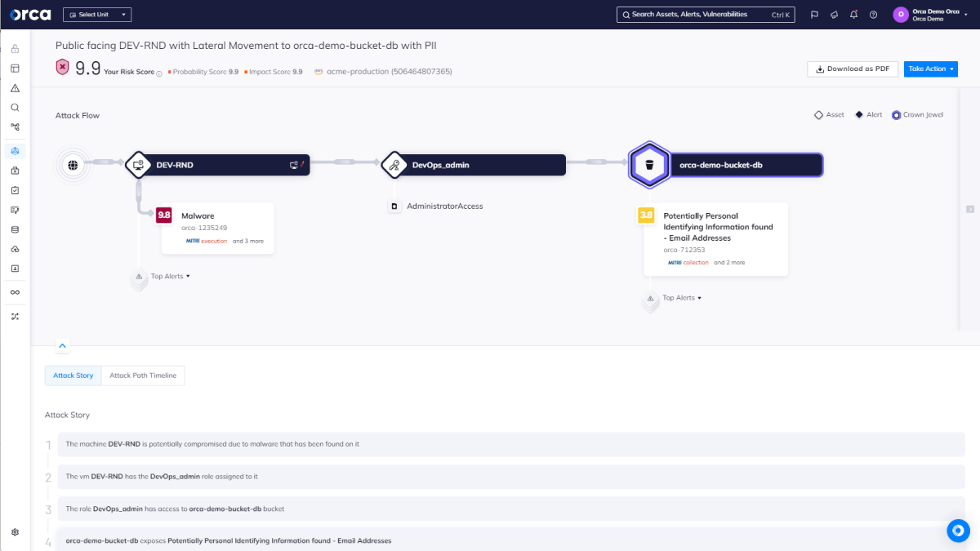The image size is (980, 551).
Task: Open the Take Action dropdown
Action: (x=931, y=69)
